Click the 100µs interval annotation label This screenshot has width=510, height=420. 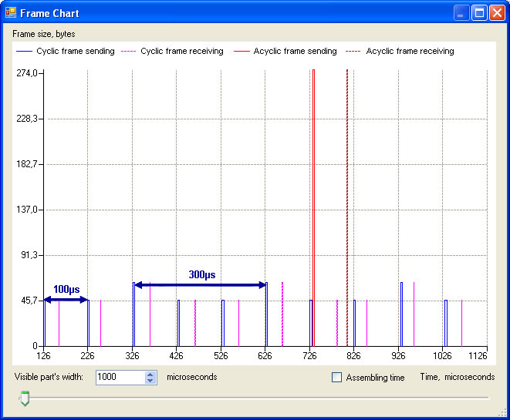66,289
